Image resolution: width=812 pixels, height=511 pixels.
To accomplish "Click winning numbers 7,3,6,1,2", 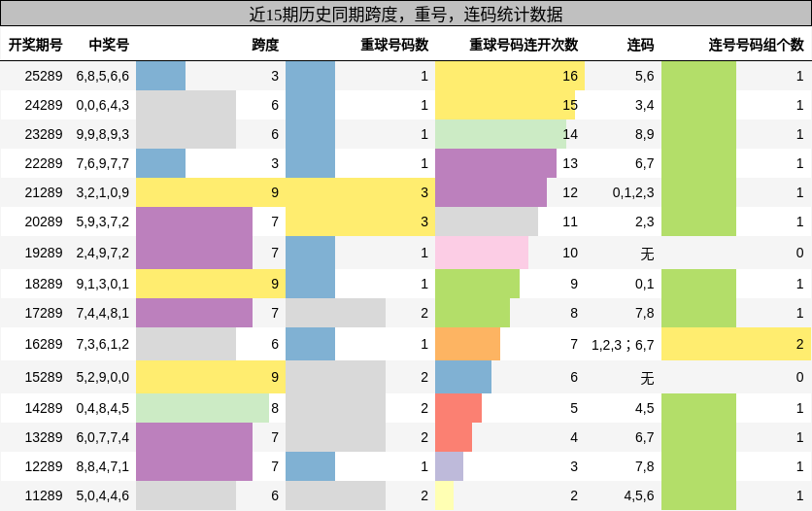I will (x=103, y=344).
